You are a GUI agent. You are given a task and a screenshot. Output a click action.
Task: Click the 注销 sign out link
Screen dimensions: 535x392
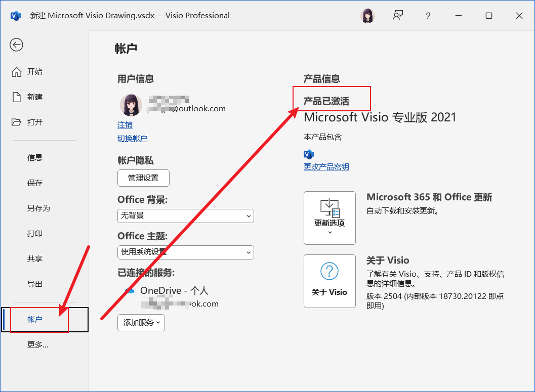(125, 125)
